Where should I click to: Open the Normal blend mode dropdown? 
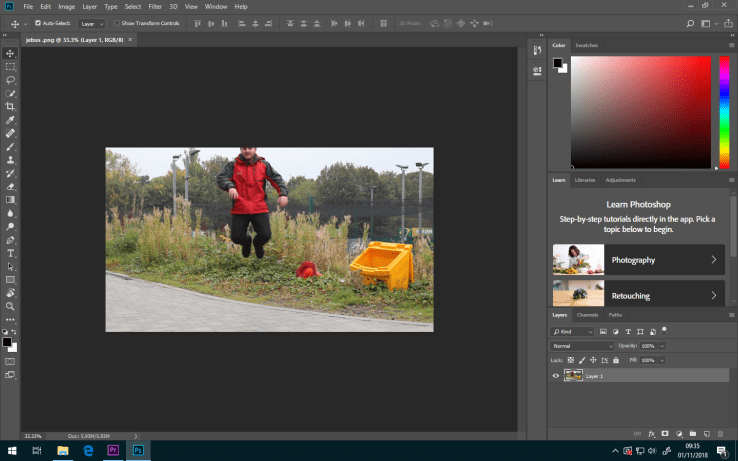582,345
